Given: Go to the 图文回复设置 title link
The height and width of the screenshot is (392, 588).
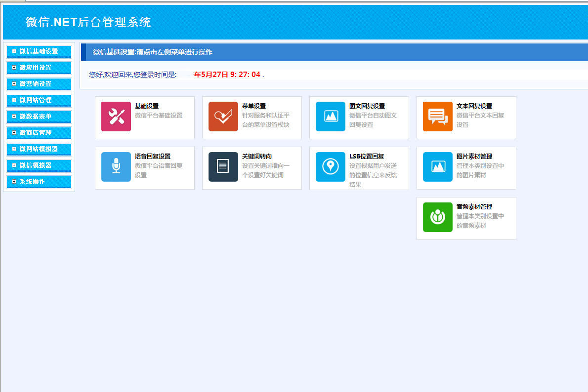Looking at the screenshot, I should click(367, 106).
